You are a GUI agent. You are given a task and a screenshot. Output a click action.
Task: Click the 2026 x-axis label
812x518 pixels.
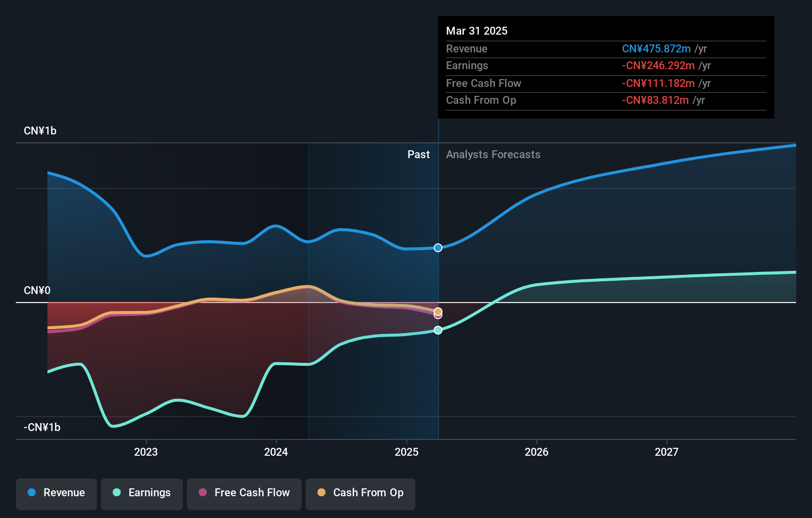pos(537,452)
